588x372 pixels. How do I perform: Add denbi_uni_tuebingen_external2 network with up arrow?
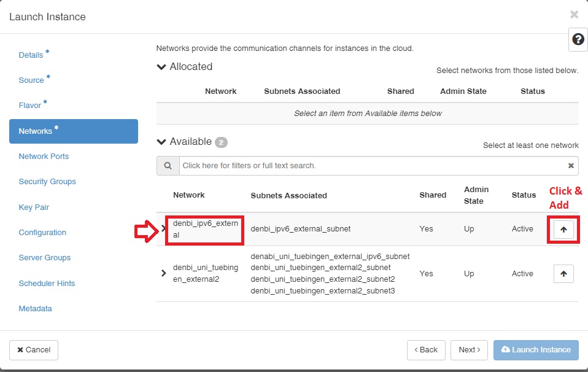(x=563, y=274)
